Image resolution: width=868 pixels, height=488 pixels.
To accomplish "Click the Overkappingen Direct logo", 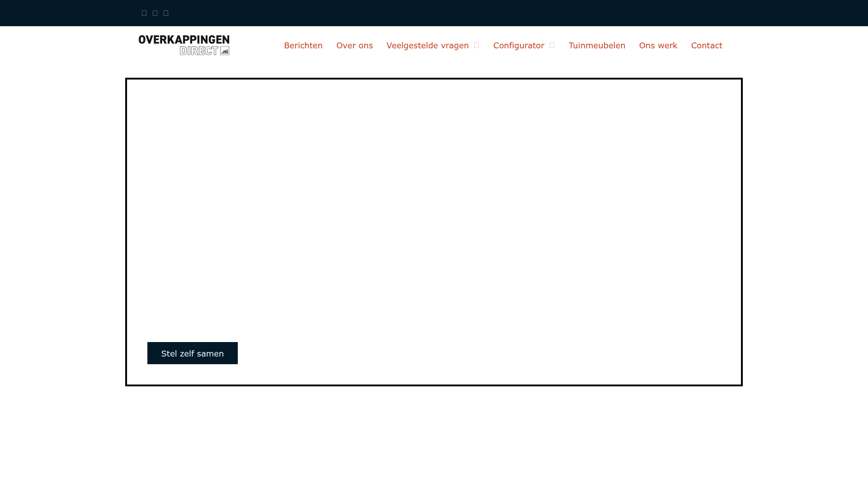I will pos(184,45).
